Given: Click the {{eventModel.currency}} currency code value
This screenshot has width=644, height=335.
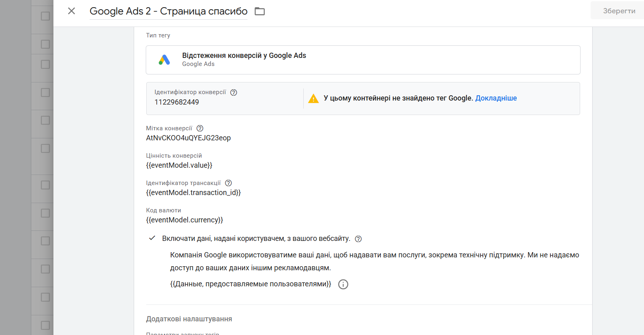Looking at the screenshot, I should [184, 220].
